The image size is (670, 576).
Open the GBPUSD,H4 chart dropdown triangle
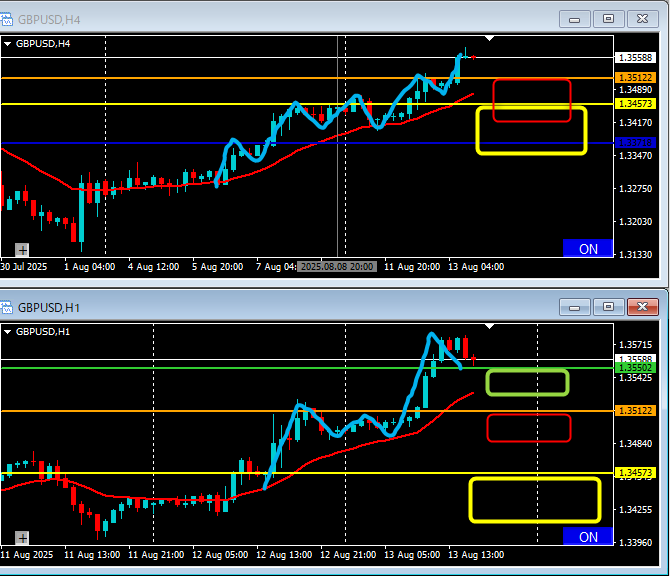click(x=7, y=44)
